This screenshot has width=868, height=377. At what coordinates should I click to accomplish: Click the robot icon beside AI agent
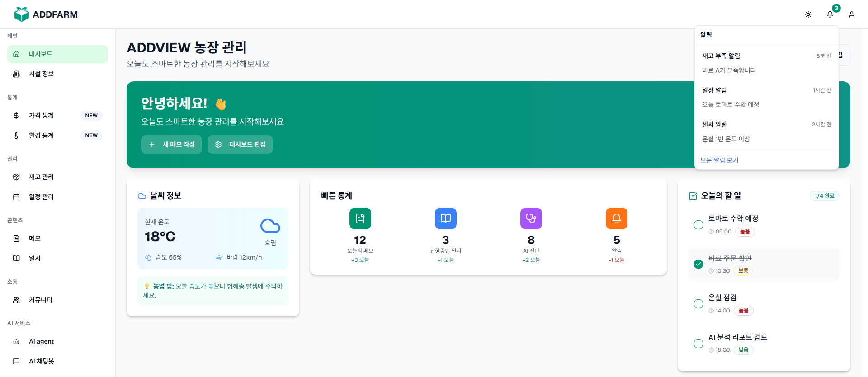coord(16,341)
